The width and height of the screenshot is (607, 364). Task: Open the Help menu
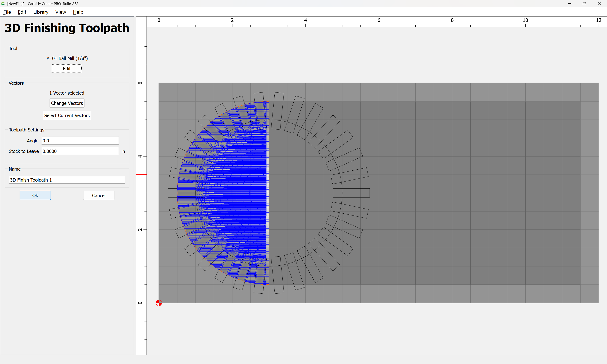pyautogui.click(x=78, y=12)
